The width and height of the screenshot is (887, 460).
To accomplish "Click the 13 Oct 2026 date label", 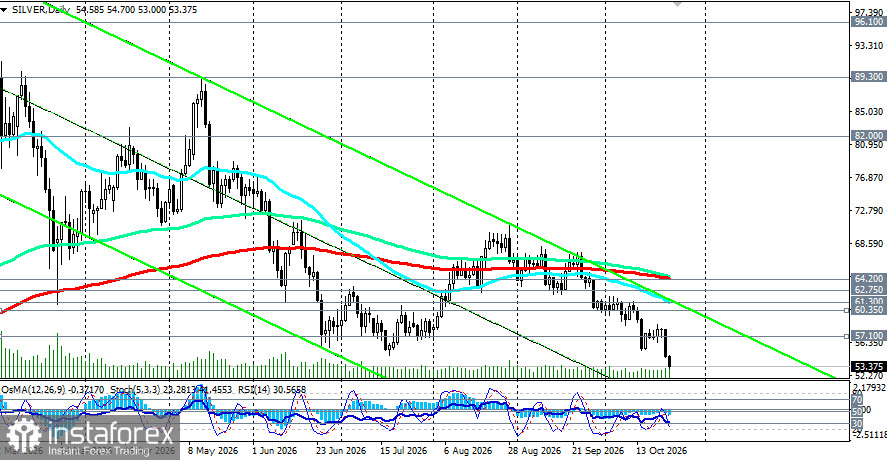I will [661, 451].
